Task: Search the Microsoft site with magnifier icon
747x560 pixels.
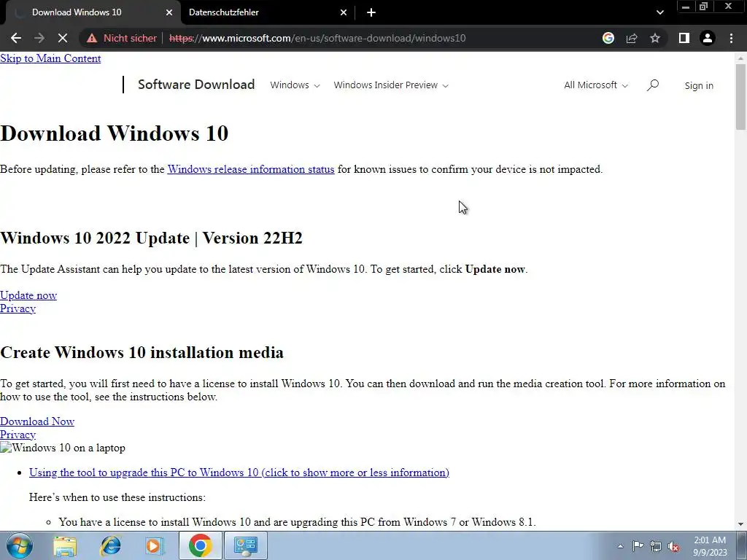Action: (x=653, y=85)
